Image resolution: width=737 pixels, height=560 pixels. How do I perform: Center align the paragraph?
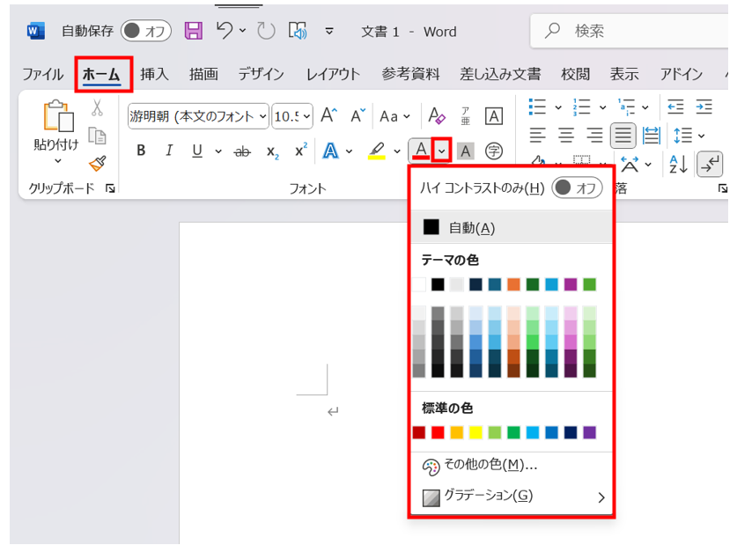point(566,136)
